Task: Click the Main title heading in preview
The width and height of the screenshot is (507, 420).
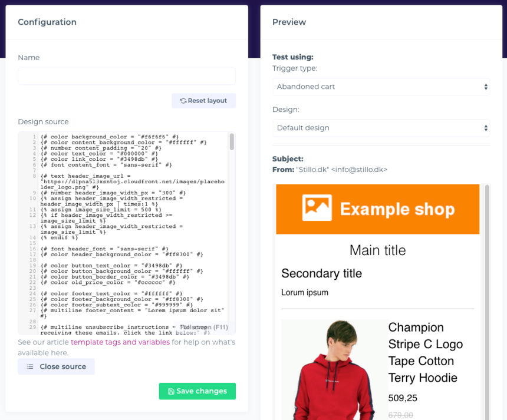Action: (377, 250)
